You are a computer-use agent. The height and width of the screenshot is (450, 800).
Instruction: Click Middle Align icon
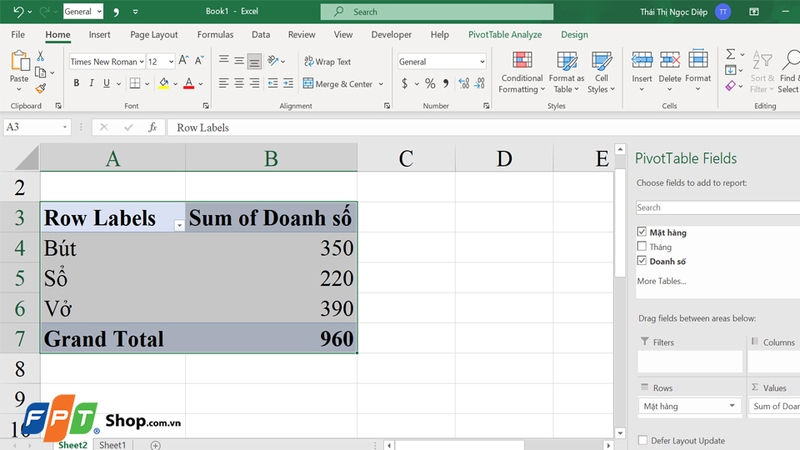[x=239, y=61]
